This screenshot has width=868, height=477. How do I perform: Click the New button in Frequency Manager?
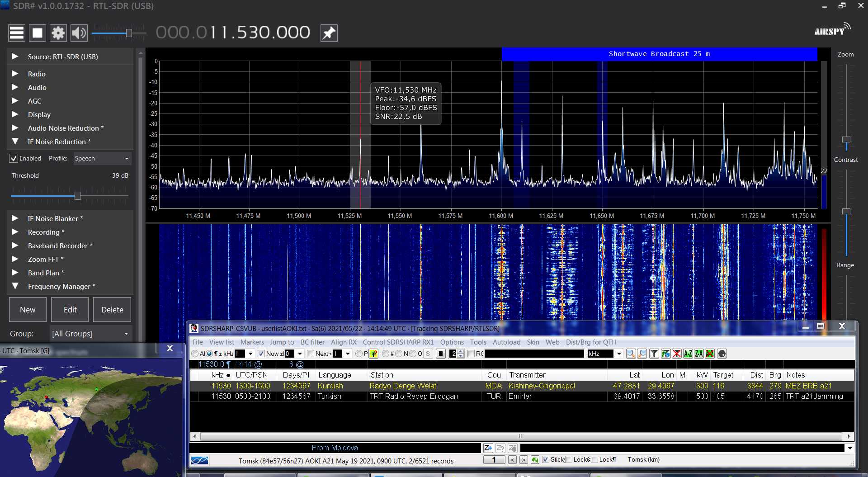pos(28,310)
